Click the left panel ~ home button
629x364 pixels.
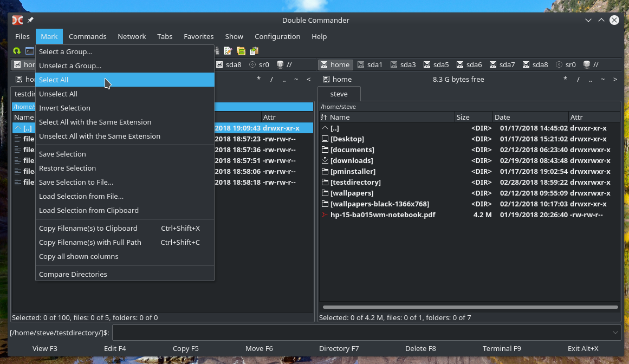click(296, 80)
